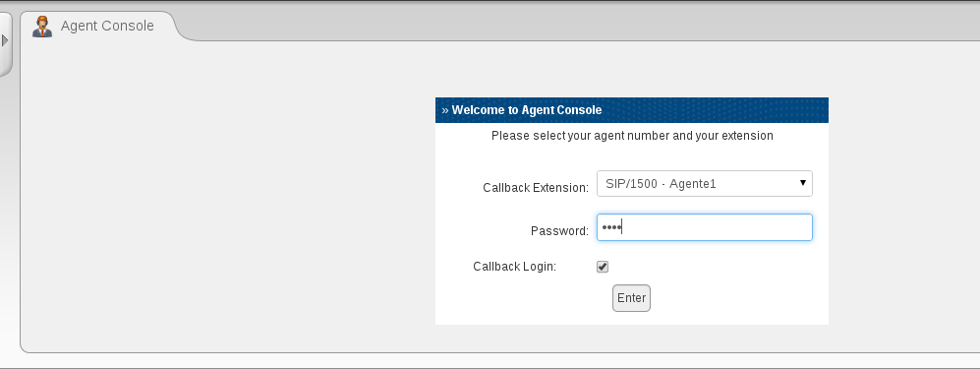
Task: Click the Password label text
Action: coord(559,231)
